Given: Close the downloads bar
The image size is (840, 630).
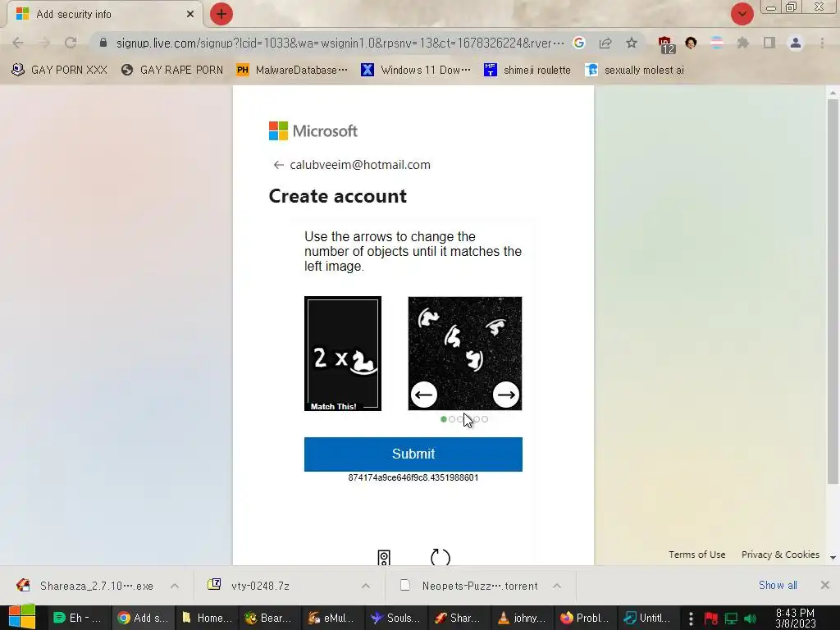Looking at the screenshot, I should 825,585.
